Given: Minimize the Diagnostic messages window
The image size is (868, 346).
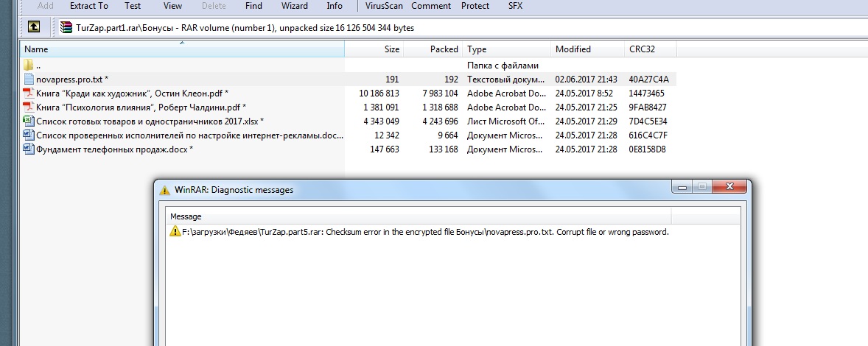Looking at the screenshot, I should click(x=684, y=188).
